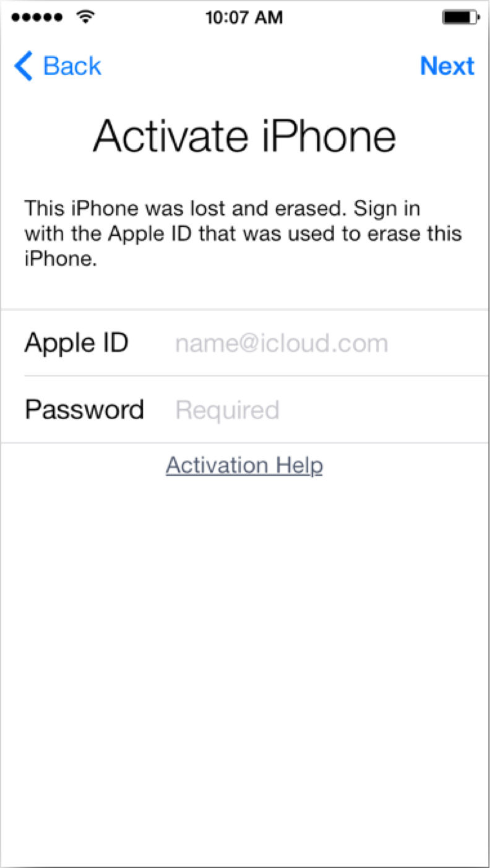Screen dimensions: 490x868
Task: Click the Apple ID row label
Action: click(x=77, y=343)
